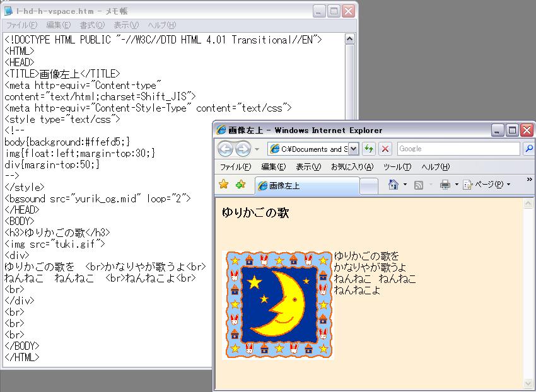536x392 pixels.
Task: Click the Google search box
Action: (458, 149)
